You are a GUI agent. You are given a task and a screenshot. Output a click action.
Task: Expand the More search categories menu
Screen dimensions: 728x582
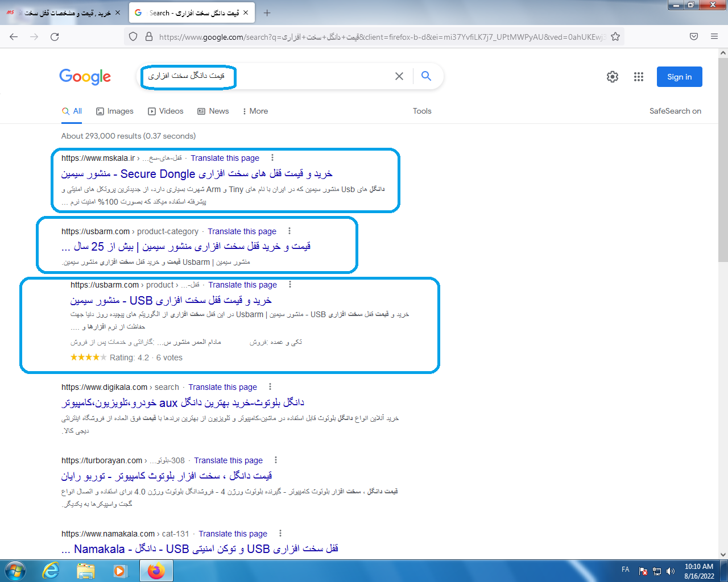255,111
